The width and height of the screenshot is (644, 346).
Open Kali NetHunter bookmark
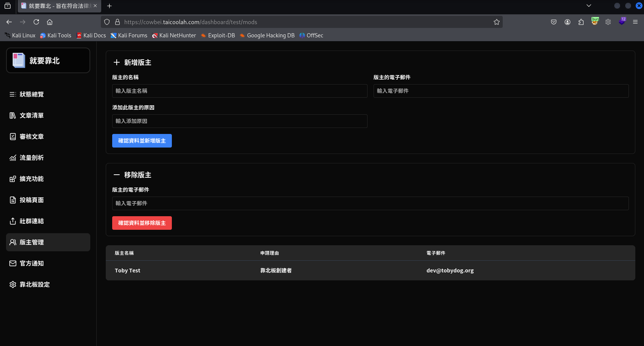[x=174, y=35]
